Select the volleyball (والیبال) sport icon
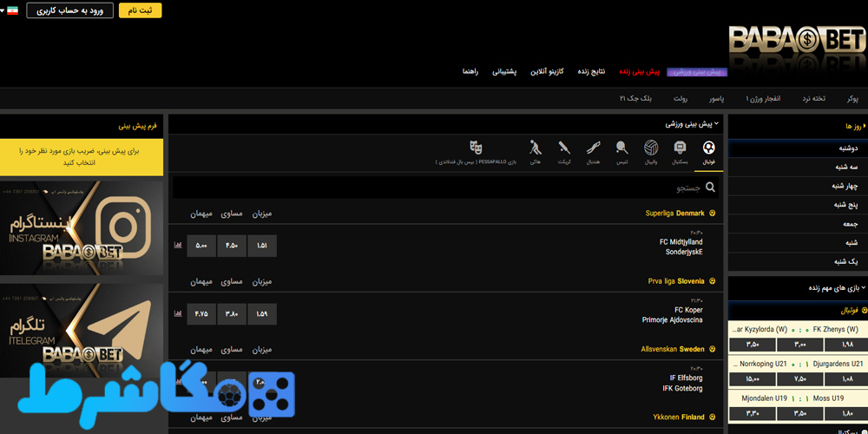868x434 pixels. pyautogui.click(x=651, y=148)
